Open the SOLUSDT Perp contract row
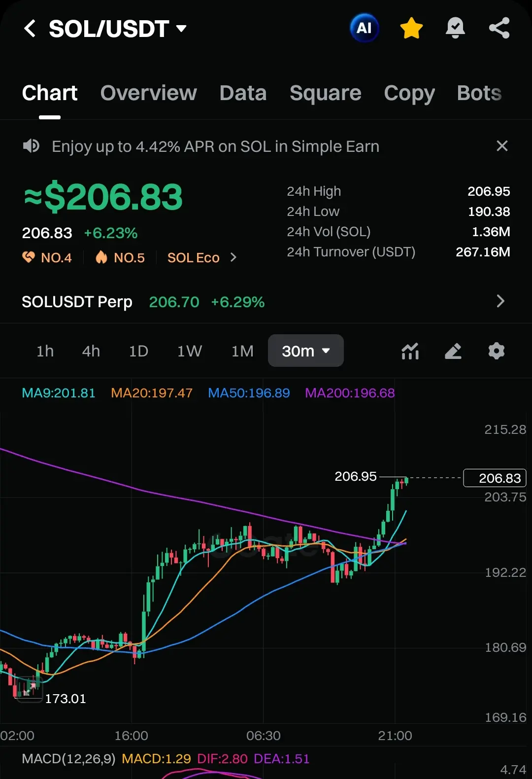The width and height of the screenshot is (532, 779). click(266, 301)
